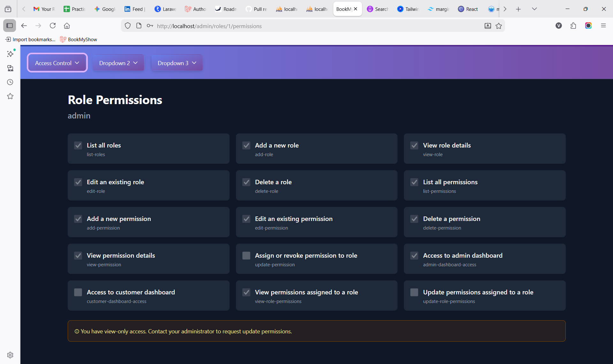Open extensions puzzle icon

[573, 26]
